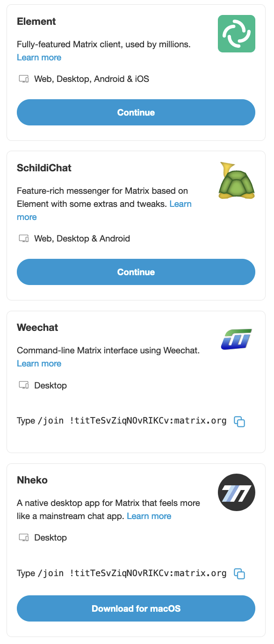Open Learn more link for Element
The image size is (274, 644).
[39, 58]
